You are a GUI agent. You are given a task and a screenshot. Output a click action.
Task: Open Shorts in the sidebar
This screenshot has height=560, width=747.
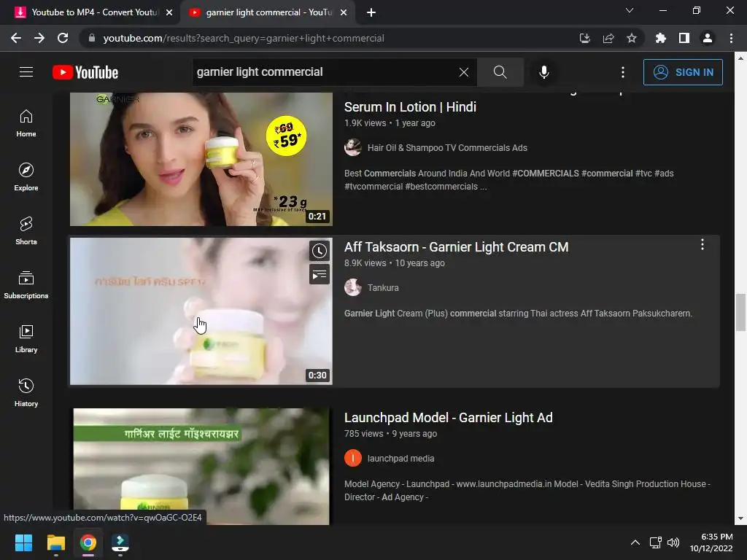point(26,231)
